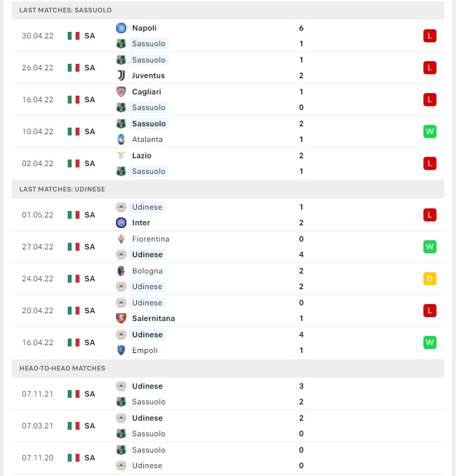456x476 pixels.
Task: Click the Inter club crest
Action: pos(121,223)
